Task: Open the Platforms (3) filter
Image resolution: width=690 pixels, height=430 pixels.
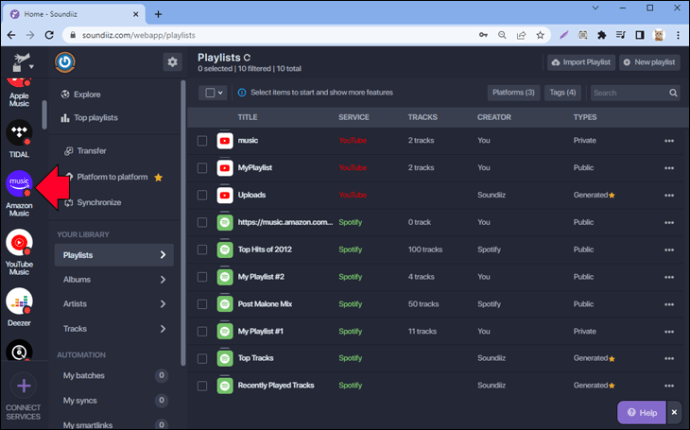Action: click(513, 93)
